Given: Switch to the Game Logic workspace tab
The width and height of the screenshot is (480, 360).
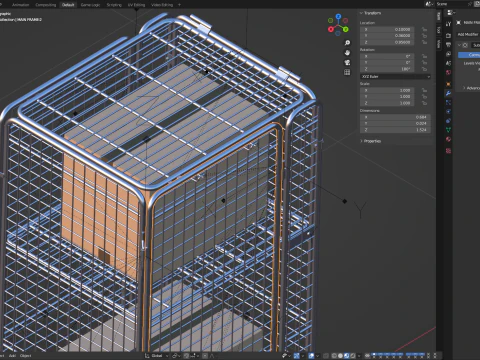Looking at the screenshot, I should [90, 5].
